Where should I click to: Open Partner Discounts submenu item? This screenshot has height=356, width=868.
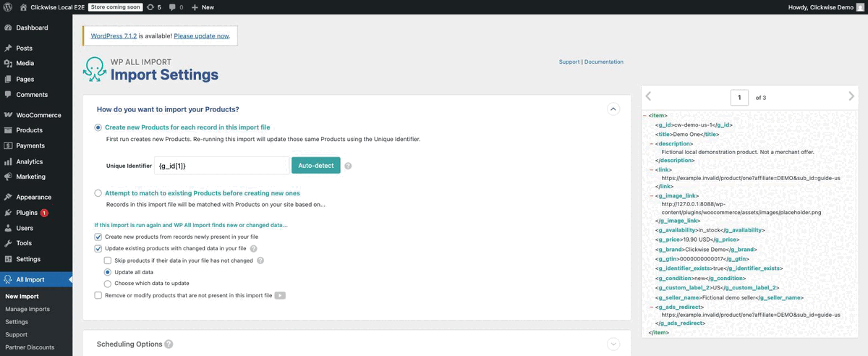tap(30, 347)
